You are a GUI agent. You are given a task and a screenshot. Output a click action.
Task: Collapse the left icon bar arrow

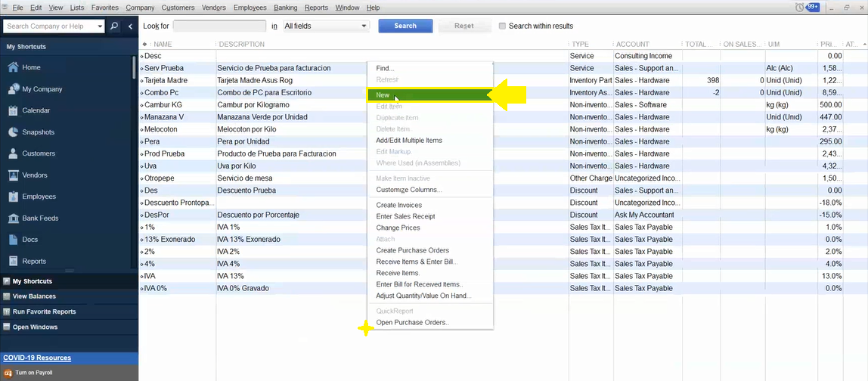click(x=130, y=26)
